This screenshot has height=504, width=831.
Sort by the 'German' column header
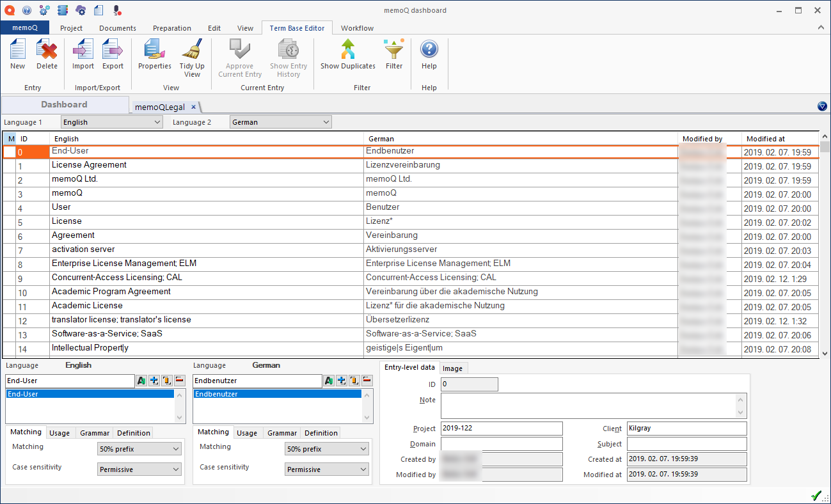click(x=521, y=139)
